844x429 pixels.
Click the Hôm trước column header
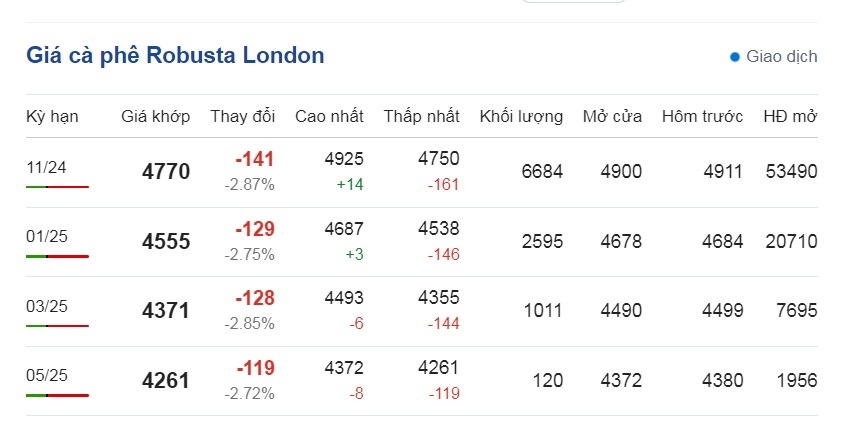(x=702, y=116)
